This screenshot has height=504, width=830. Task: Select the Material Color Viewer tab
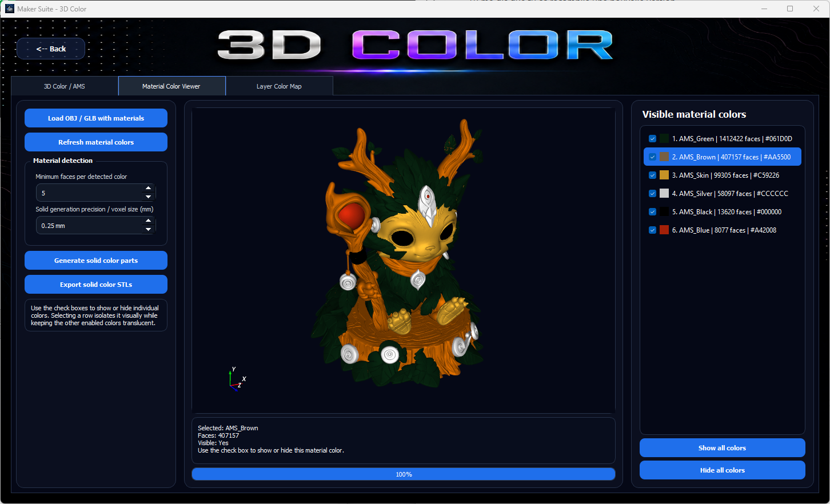pos(171,86)
